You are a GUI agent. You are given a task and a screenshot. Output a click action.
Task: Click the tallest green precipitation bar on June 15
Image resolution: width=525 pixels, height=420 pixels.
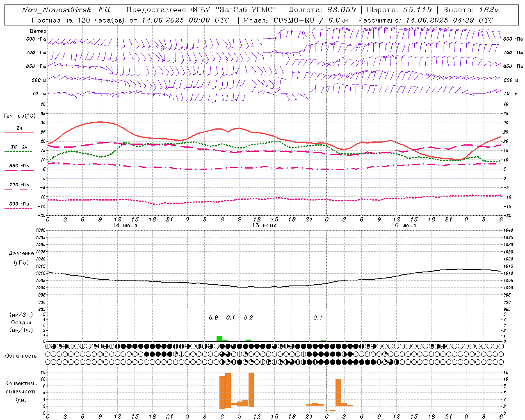[x=219, y=338]
